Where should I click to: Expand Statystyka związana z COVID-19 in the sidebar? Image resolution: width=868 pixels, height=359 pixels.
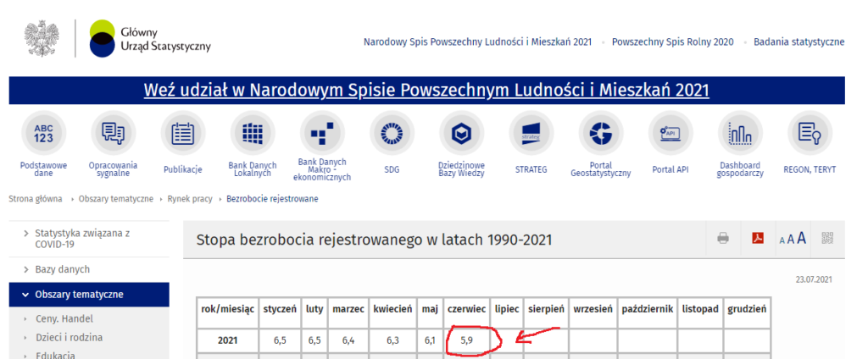coord(85,238)
